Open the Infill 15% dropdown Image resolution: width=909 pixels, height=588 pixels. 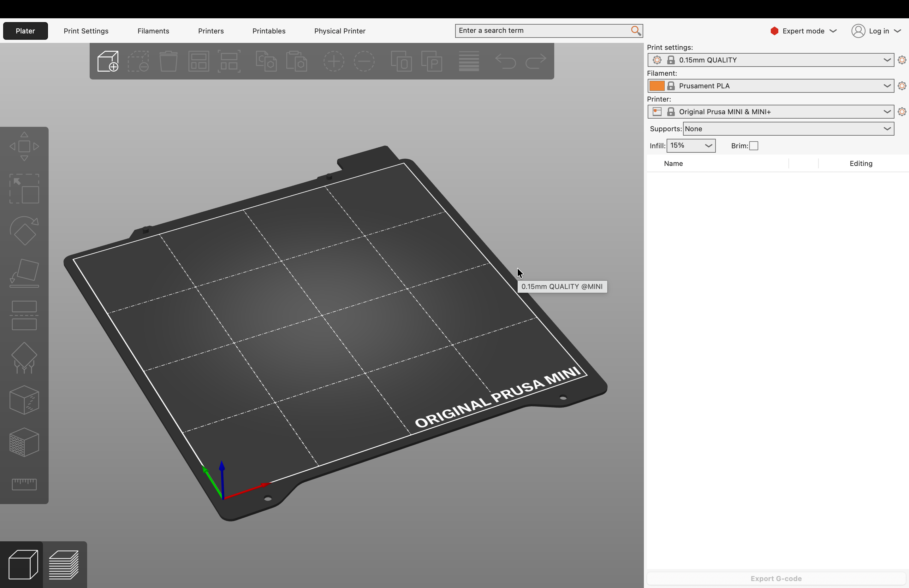691,145
